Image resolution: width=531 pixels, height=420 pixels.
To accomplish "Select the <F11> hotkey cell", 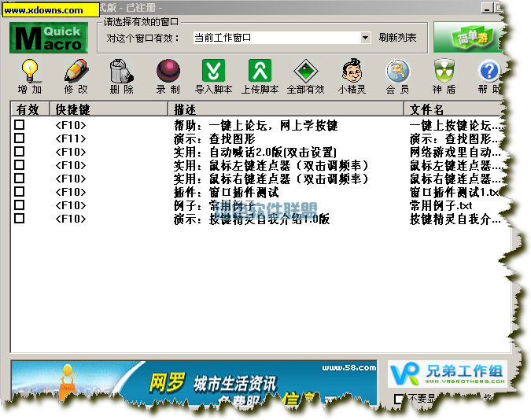I will coord(71,138).
